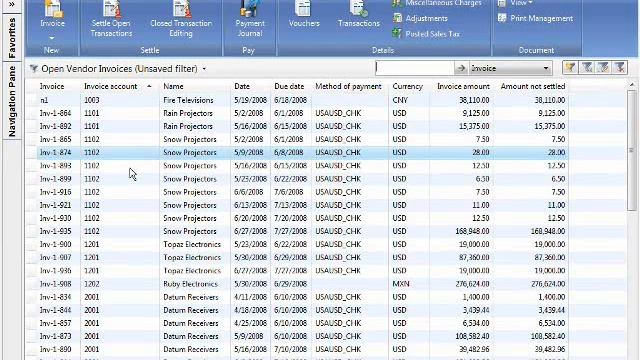Sort by Amount not settled column header
The width and height of the screenshot is (640, 360).
click(533, 87)
